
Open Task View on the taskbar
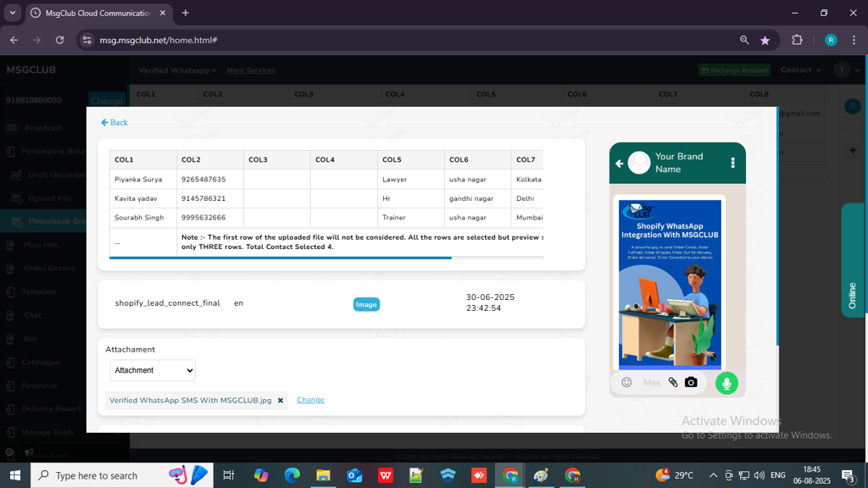pos(228,475)
